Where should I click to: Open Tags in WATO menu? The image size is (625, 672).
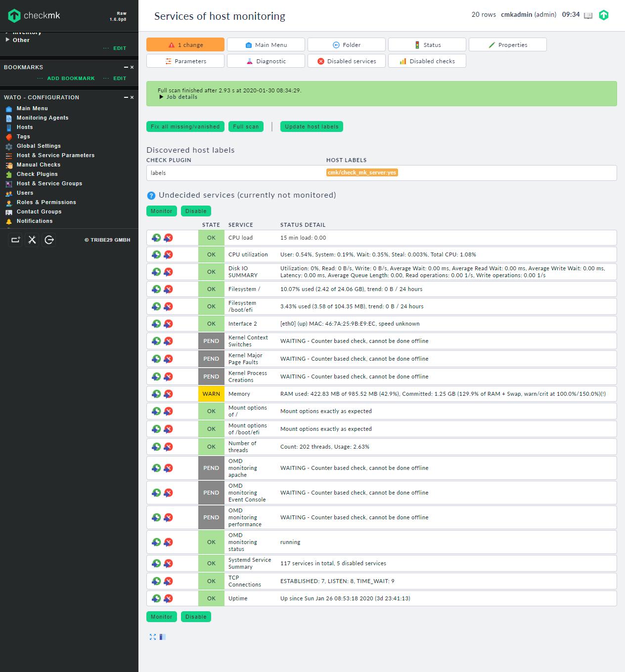23,136
